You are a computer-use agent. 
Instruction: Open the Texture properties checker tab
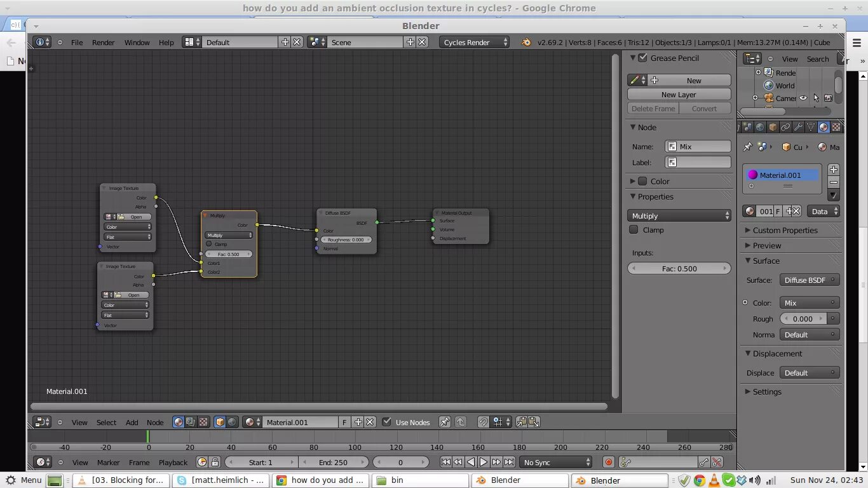(x=836, y=127)
